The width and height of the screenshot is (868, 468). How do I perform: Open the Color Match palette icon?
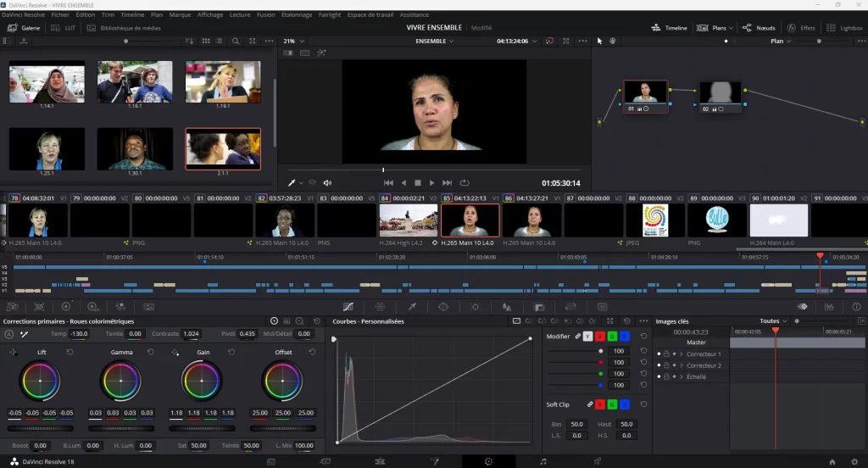pos(39,307)
